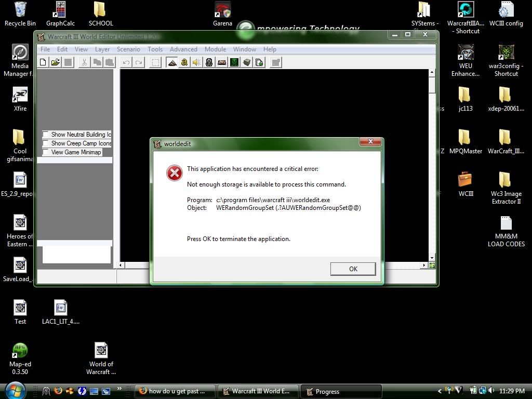Click the Recycle Bin desktop icon
Image resolution: width=532 pixels, height=399 pixels.
click(20, 14)
